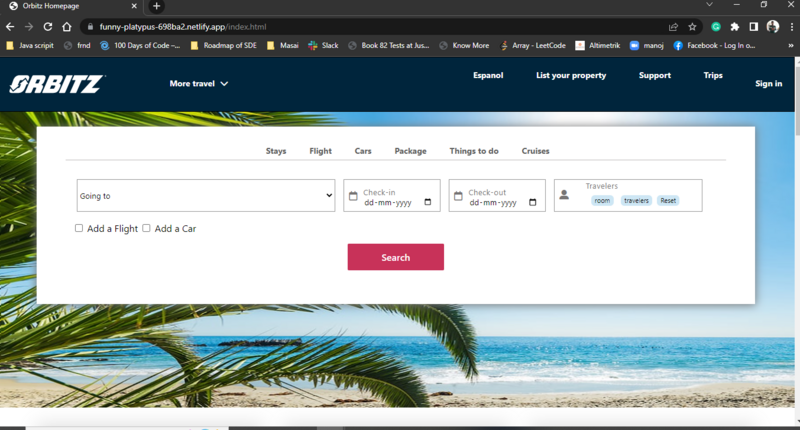Image resolution: width=800 pixels, height=430 pixels.
Task: Open the tab search dropdown arrow
Action: click(709, 5)
